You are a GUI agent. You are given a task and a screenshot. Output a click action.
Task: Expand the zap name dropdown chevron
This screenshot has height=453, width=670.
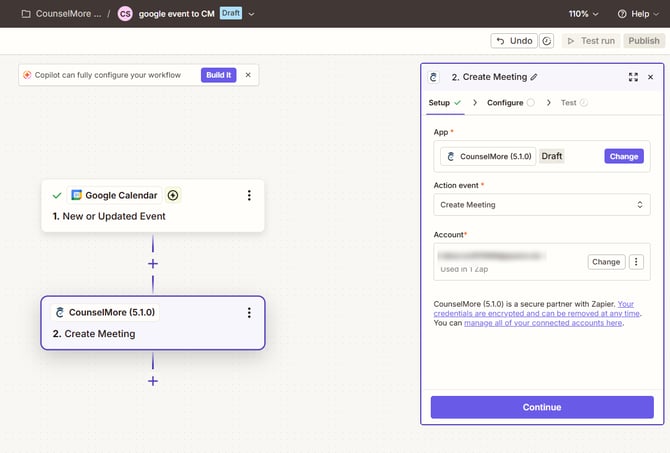pos(252,14)
